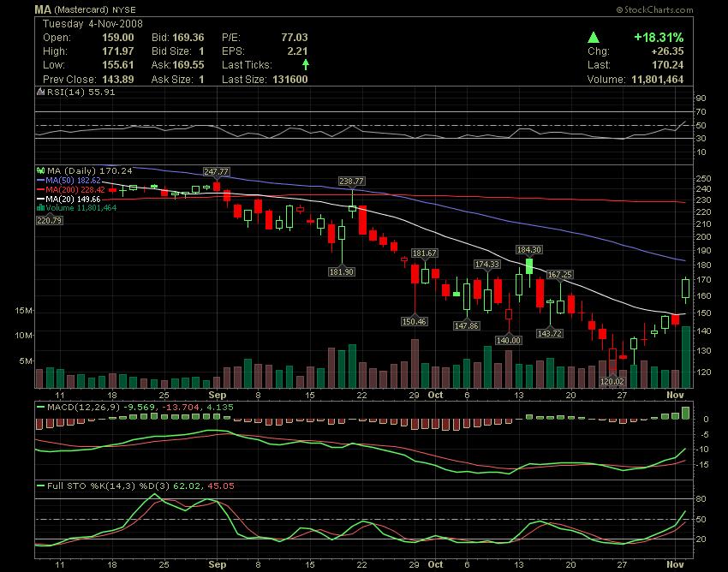Click the Last Size value 131600
728x572 pixels.
(x=289, y=80)
